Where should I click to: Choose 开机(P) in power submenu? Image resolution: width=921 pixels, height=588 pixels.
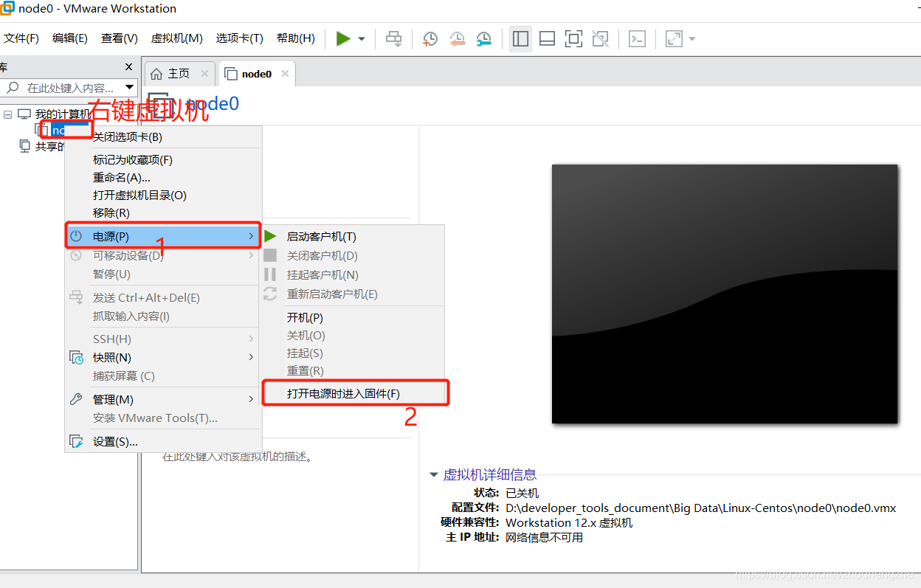(x=353, y=317)
